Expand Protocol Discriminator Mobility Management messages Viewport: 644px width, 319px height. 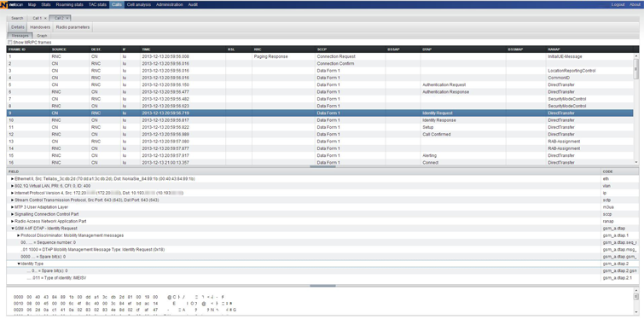[19, 235]
